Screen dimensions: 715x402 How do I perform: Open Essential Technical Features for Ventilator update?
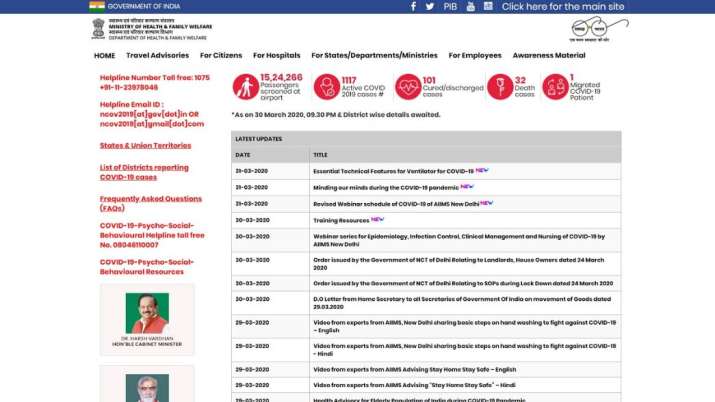(x=393, y=171)
